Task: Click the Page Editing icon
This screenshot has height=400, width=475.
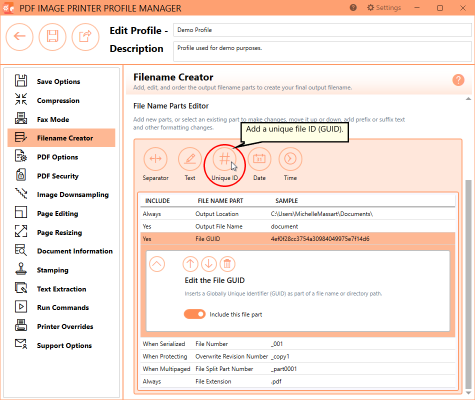Action: (x=21, y=213)
